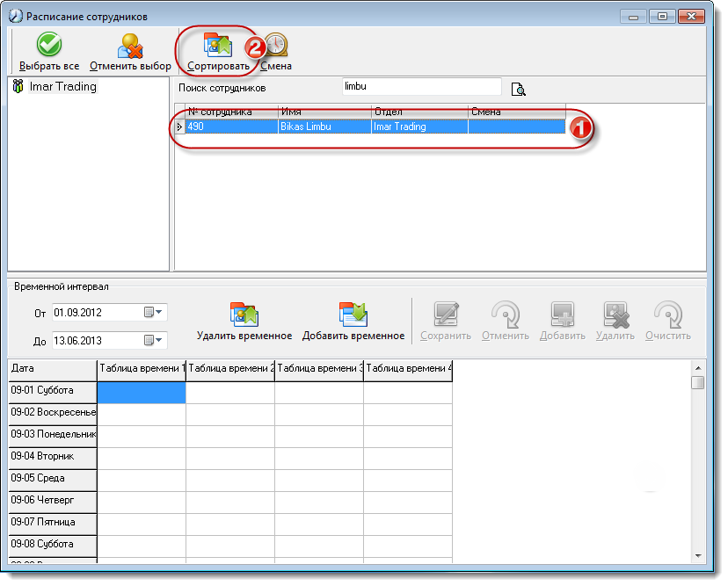Open the Смена clock icon
The width and height of the screenshot is (728, 586).
pyautogui.click(x=276, y=45)
